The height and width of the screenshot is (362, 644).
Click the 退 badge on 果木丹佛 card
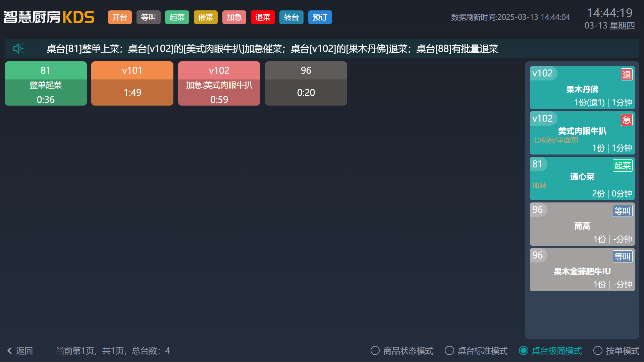[627, 74]
